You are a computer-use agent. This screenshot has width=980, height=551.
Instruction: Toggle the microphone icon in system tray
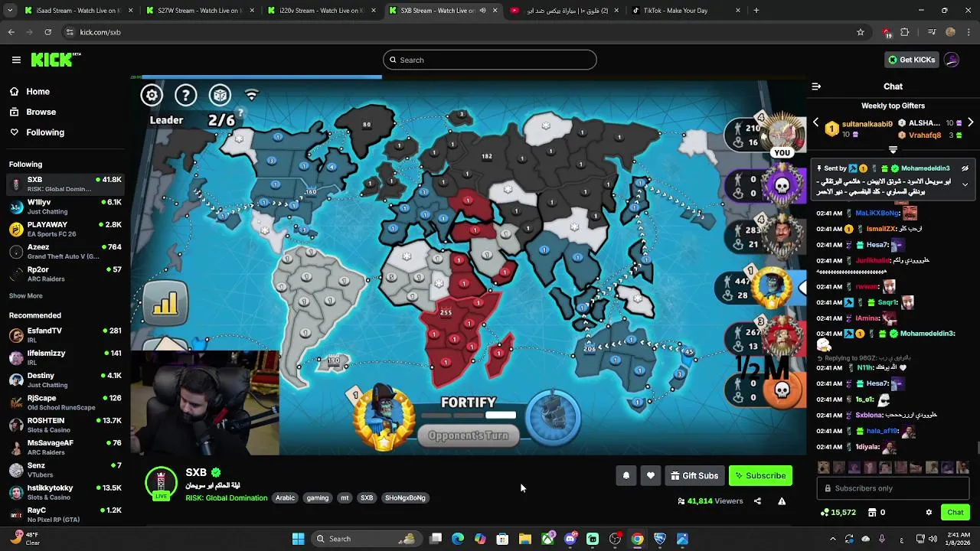tap(883, 539)
